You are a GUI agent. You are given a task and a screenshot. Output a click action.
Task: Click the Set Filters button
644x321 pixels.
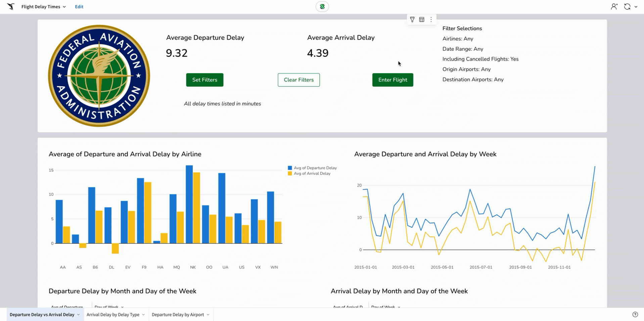[204, 80]
